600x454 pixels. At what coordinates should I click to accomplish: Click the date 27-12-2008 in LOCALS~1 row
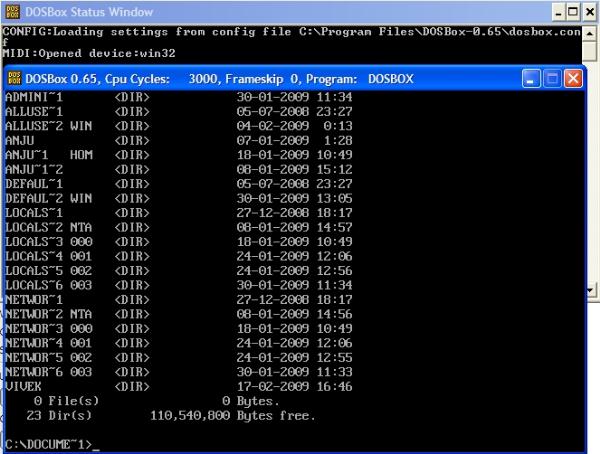tap(273, 213)
